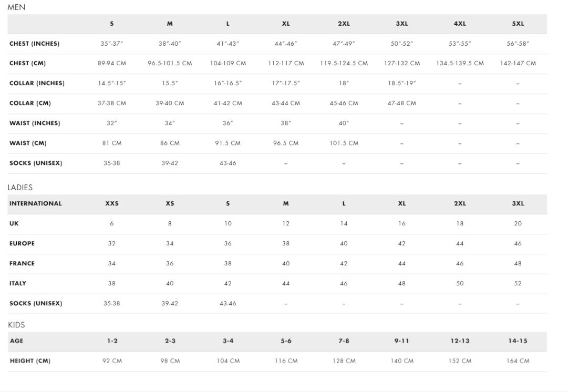
Task: Click the MEN section heading
Action: pos(16,7)
